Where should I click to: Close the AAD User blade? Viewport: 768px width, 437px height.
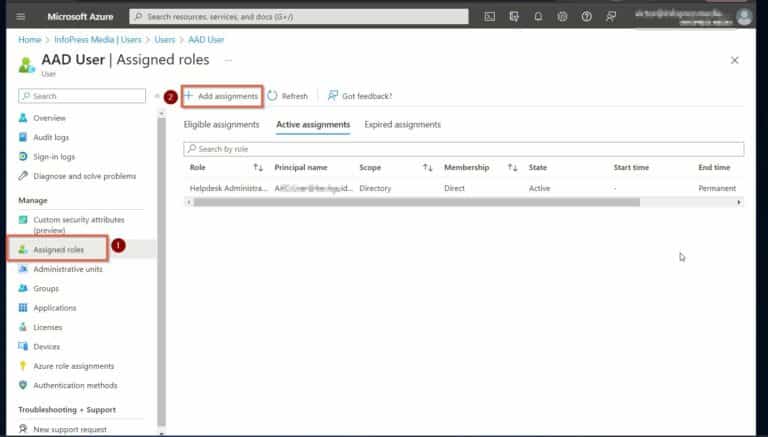click(x=734, y=60)
